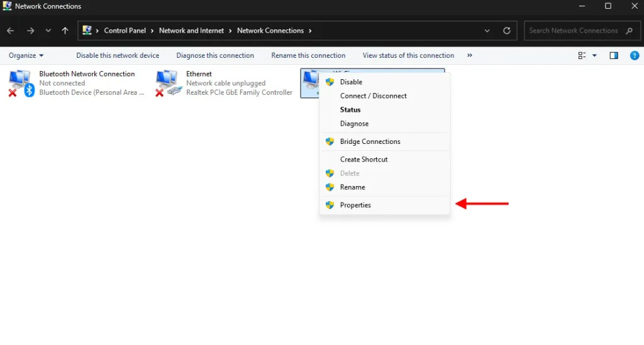Viewport: 644px width, 345px height.
Task: Select Network Connections breadcrumb
Action: coord(270,31)
